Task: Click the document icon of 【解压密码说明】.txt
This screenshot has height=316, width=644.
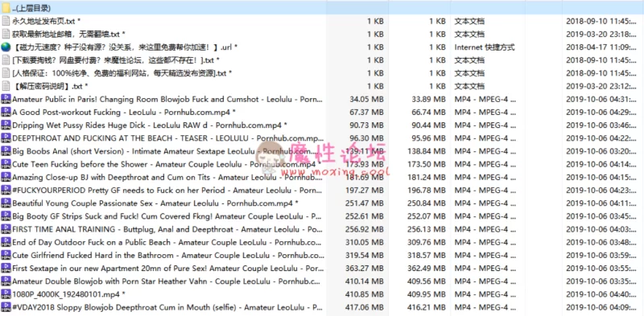Action: 6,86
